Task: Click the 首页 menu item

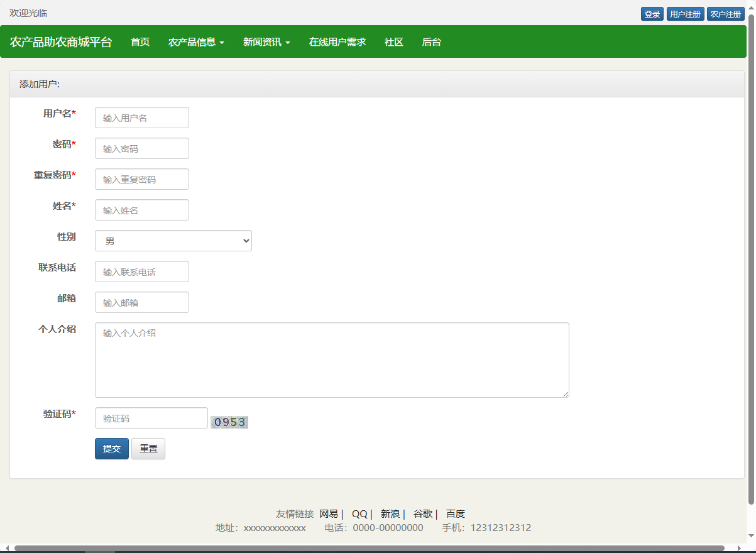Action: coord(140,42)
